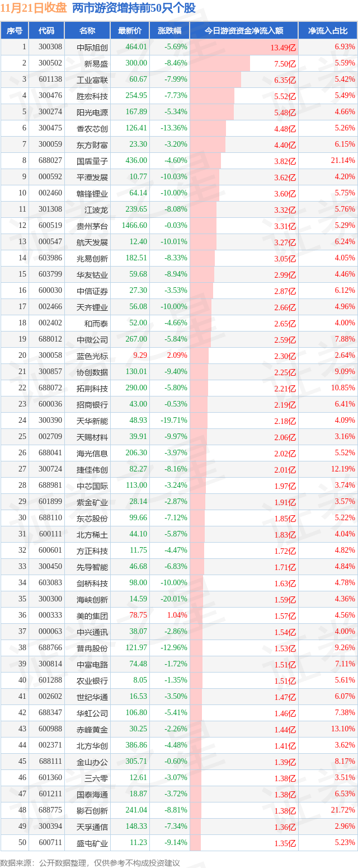
Task: Click the 净流入占比 column header
Action: point(328,31)
